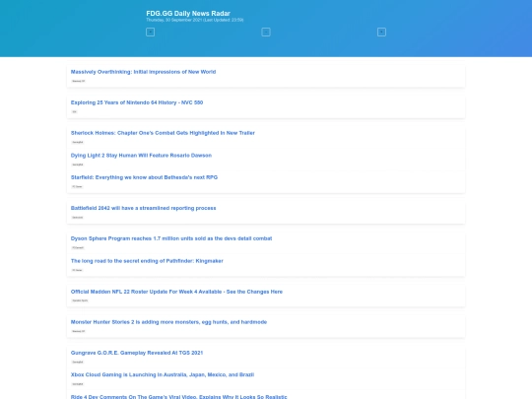The image size is (532, 399).
Task: Open Starfield: Everything we know article
Action: click(x=144, y=177)
